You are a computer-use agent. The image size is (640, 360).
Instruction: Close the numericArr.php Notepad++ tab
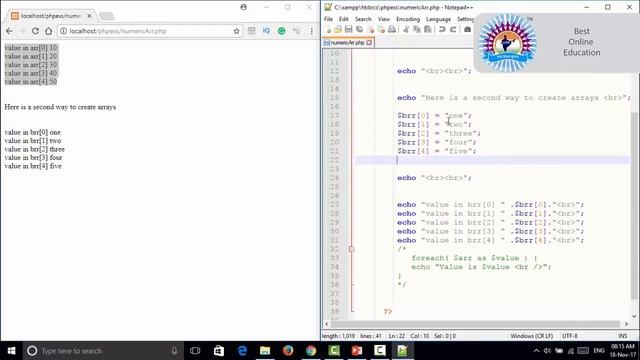[369, 42]
